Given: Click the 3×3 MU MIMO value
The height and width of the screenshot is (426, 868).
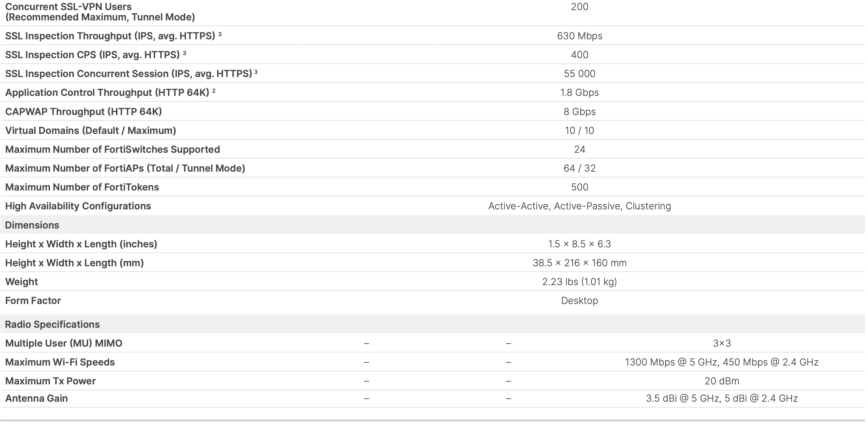Looking at the screenshot, I should [721, 343].
